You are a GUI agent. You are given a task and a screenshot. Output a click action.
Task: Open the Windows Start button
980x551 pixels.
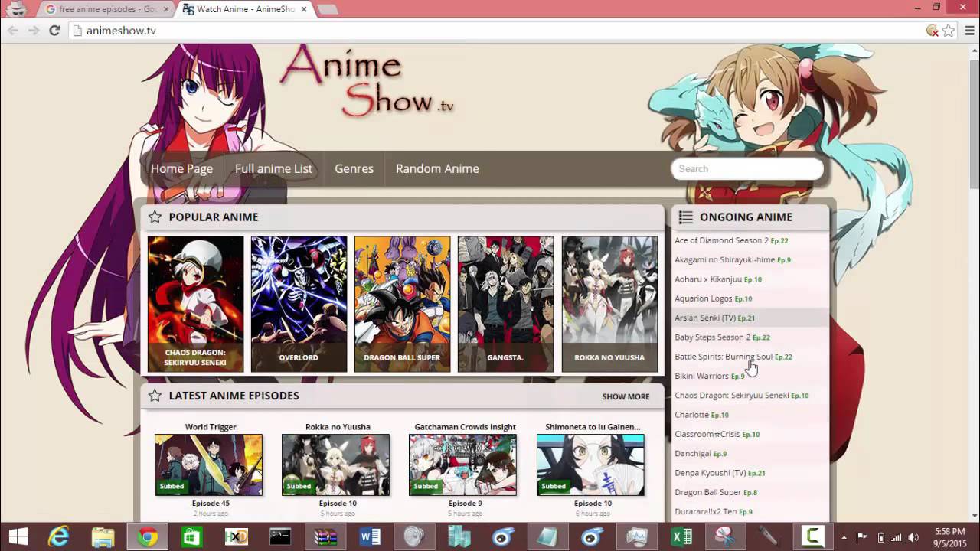[17, 536]
